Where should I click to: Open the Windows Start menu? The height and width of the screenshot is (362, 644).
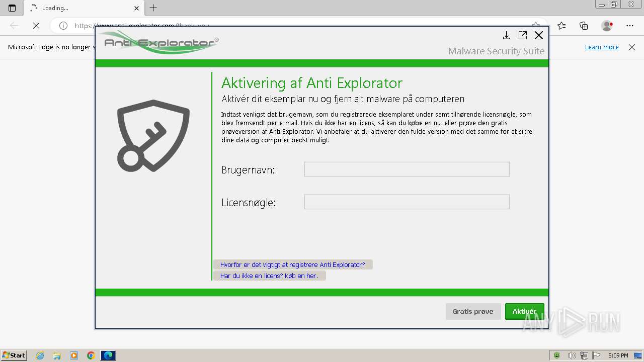point(14,355)
